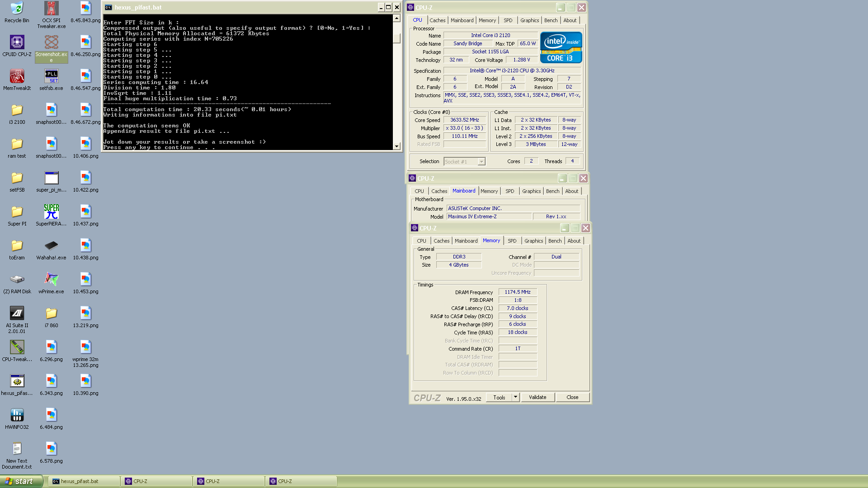Select the 8.45.843.png image file
The width and height of the screenshot is (868, 488).
tap(85, 12)
